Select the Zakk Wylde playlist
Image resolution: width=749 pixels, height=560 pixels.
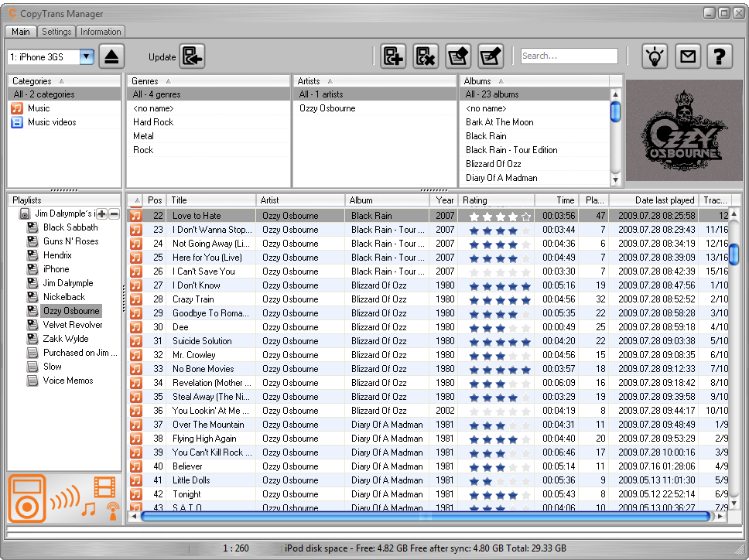(66, 339)
